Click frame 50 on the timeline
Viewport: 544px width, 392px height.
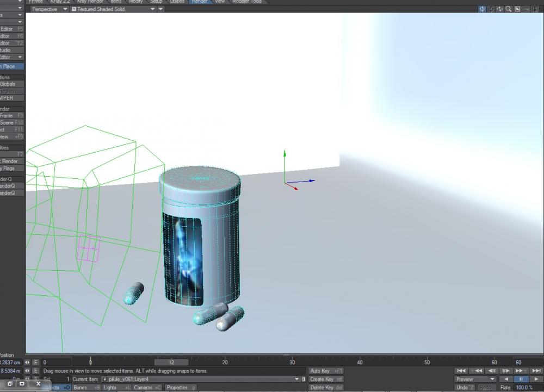[x=426, y=362]
